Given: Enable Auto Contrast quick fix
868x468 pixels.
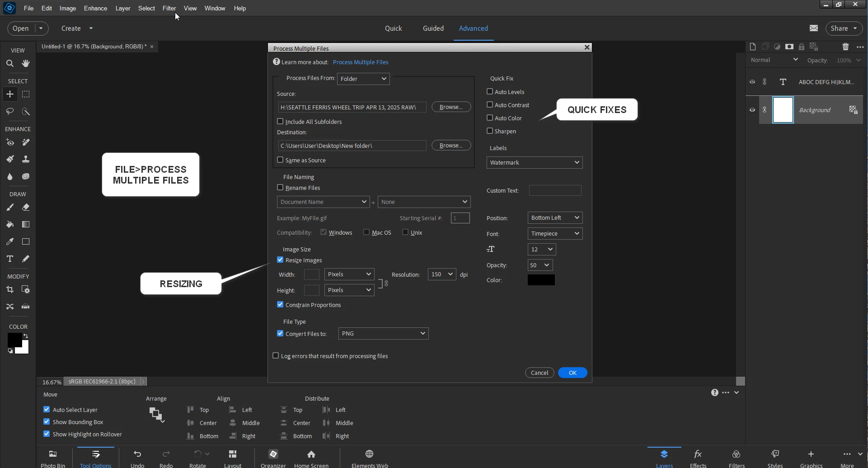Looking at the screenshot, I should (490, 104).
